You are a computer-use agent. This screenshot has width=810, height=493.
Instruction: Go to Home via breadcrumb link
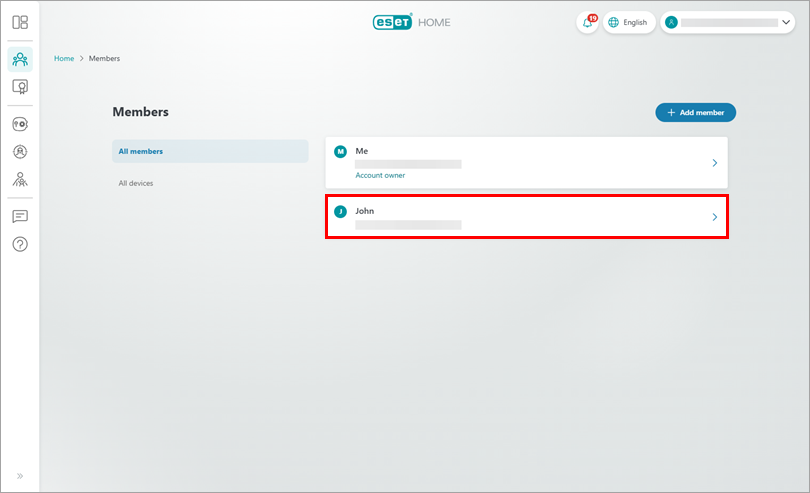click(64, 59)
